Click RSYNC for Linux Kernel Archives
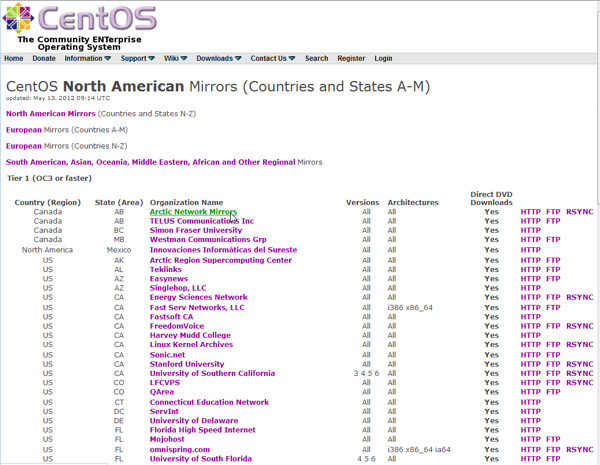This screenshot has width=600, height=465. 580,344
